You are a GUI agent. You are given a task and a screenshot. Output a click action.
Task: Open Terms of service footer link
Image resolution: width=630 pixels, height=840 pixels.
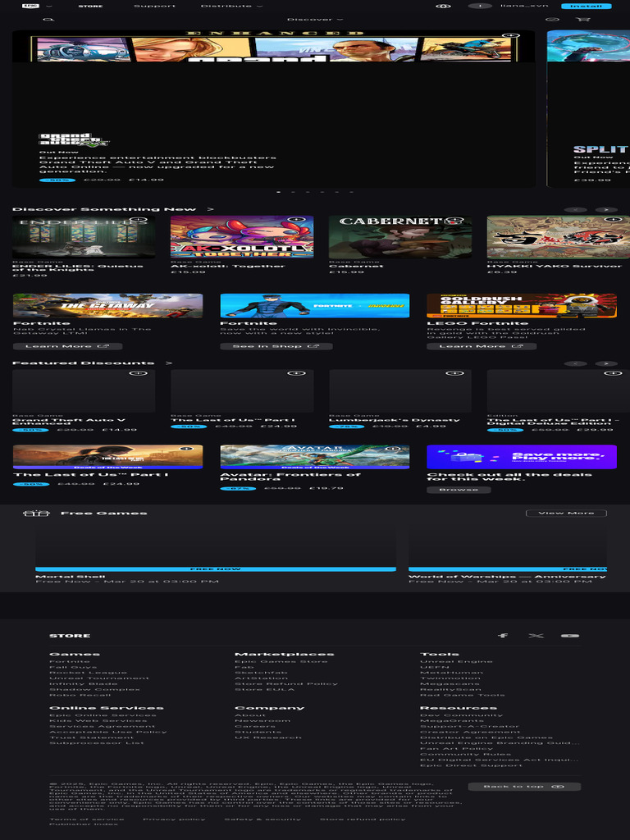87,819
